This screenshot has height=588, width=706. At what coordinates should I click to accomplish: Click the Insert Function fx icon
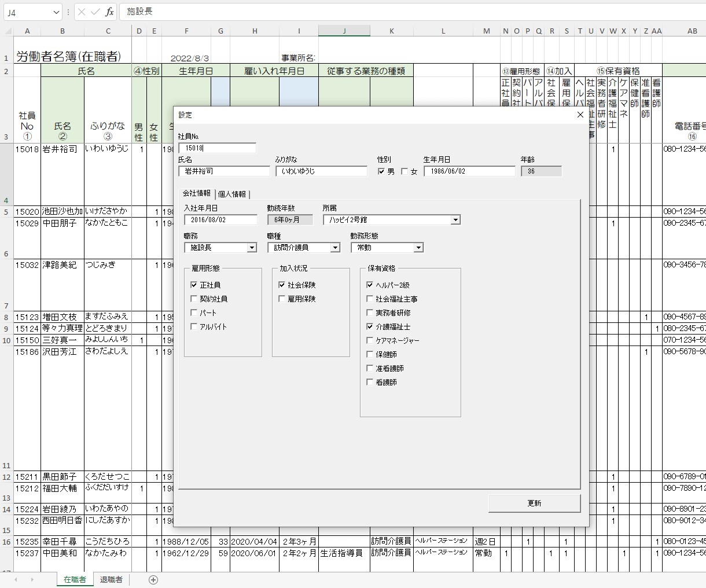click(109, 12)
